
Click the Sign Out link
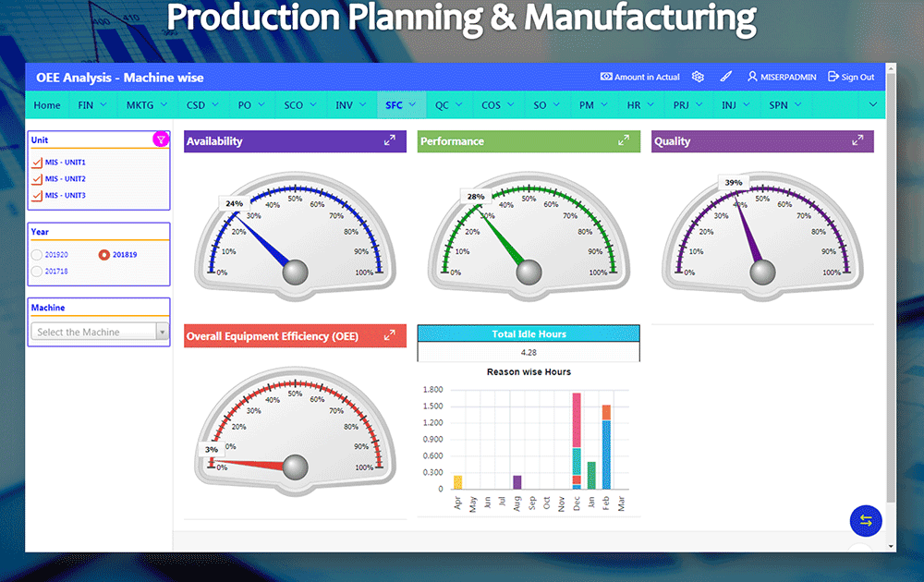(851, 77)
